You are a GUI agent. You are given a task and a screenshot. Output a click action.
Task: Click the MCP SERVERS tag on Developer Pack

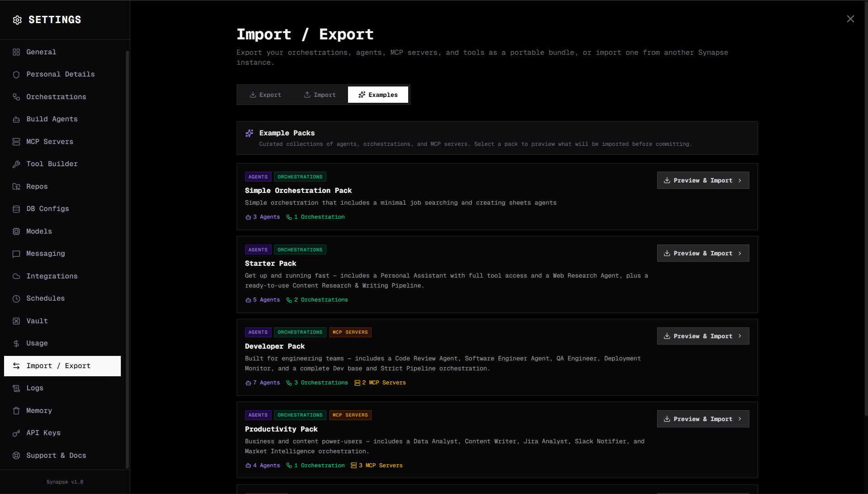coord(350,332)
